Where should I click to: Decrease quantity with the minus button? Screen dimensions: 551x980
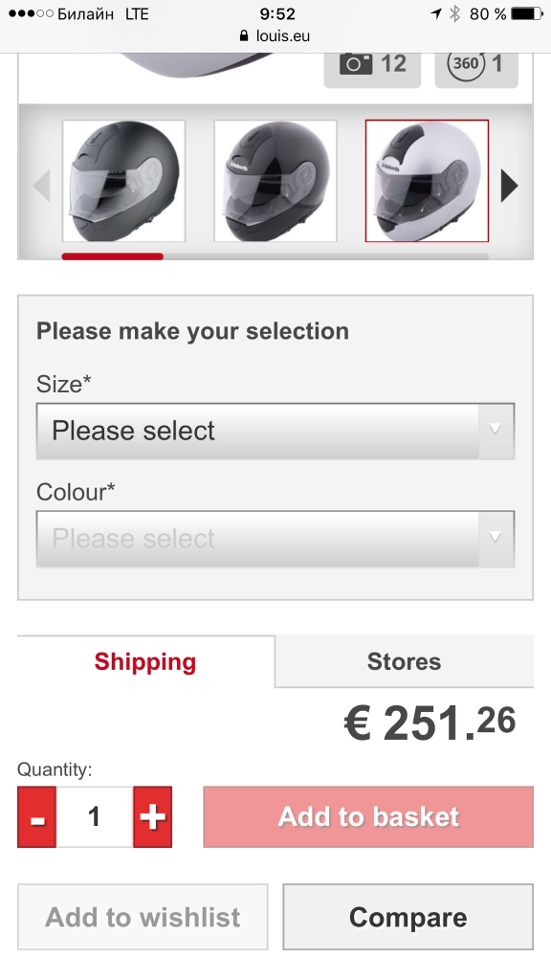point(37,817)
